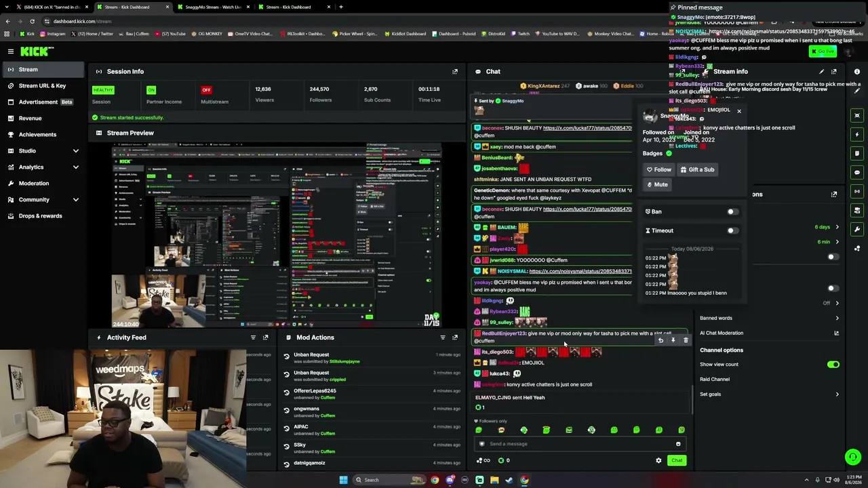
Task: Open the Achievements page
Action: [43, 134]
